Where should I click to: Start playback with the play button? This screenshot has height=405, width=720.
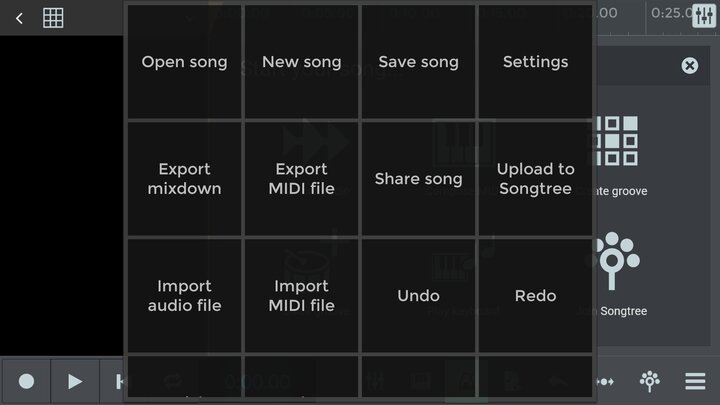click(x=75, y=381)
